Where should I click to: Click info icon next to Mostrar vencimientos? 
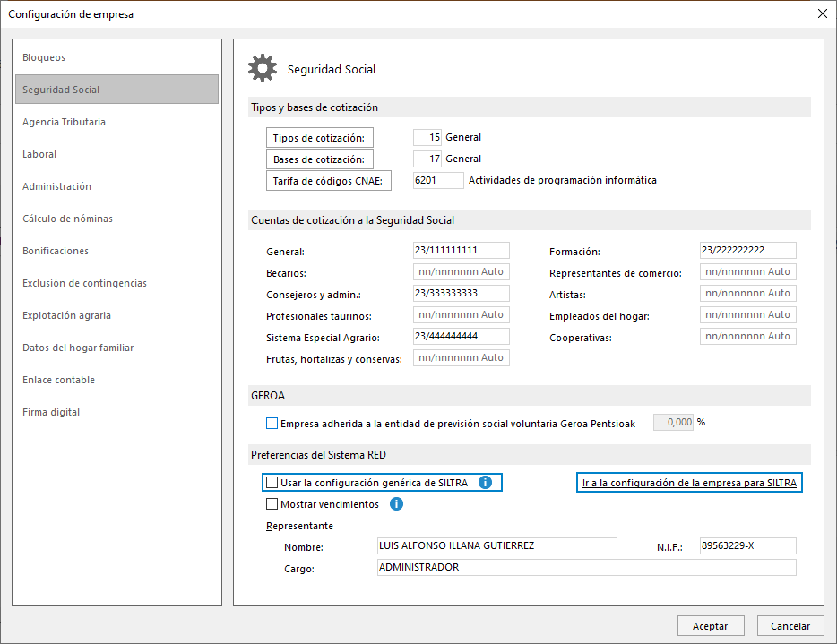(396, 504)
